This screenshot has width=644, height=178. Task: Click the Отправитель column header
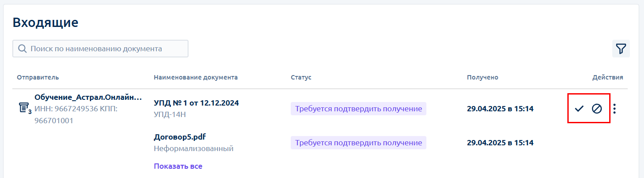38,77
